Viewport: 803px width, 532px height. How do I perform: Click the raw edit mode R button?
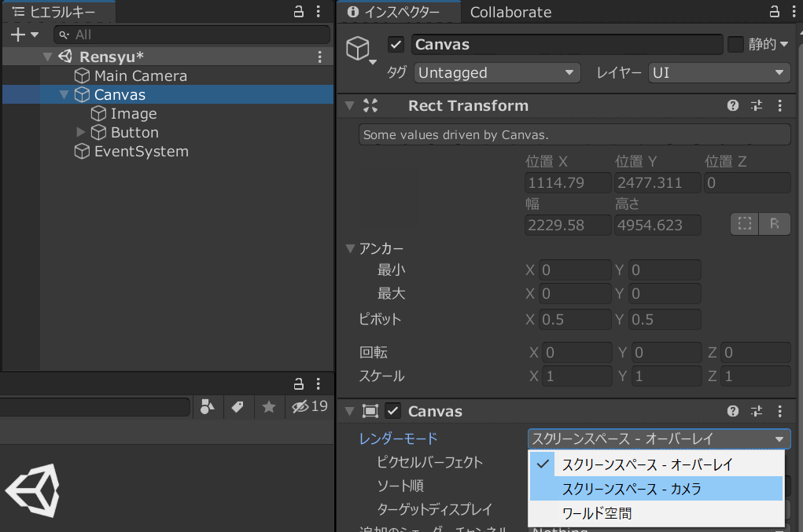[x=775, y=224]
